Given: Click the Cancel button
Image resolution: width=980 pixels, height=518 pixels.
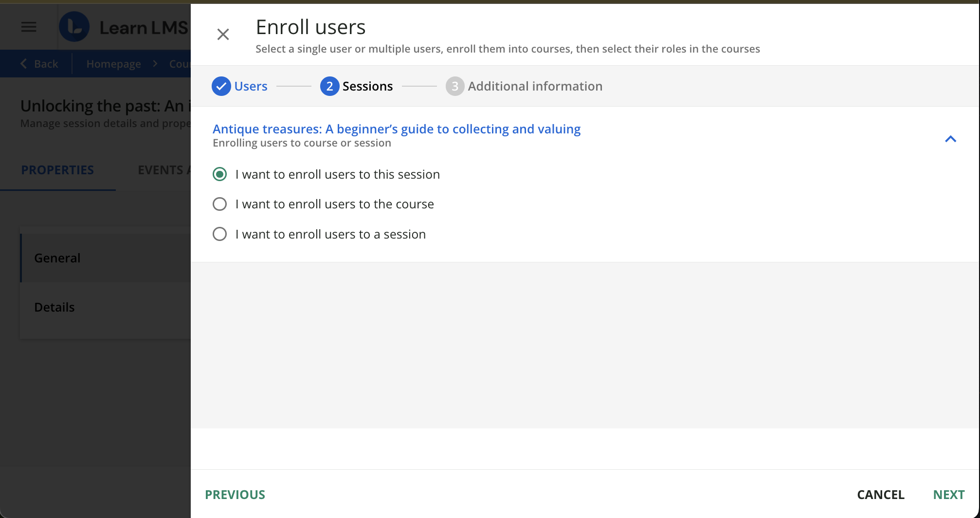Looking at the screenshot, I should coord(880,495).
